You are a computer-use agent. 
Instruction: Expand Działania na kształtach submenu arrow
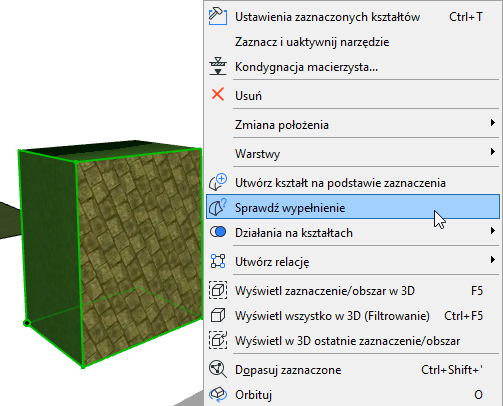[x=493, y=230]
